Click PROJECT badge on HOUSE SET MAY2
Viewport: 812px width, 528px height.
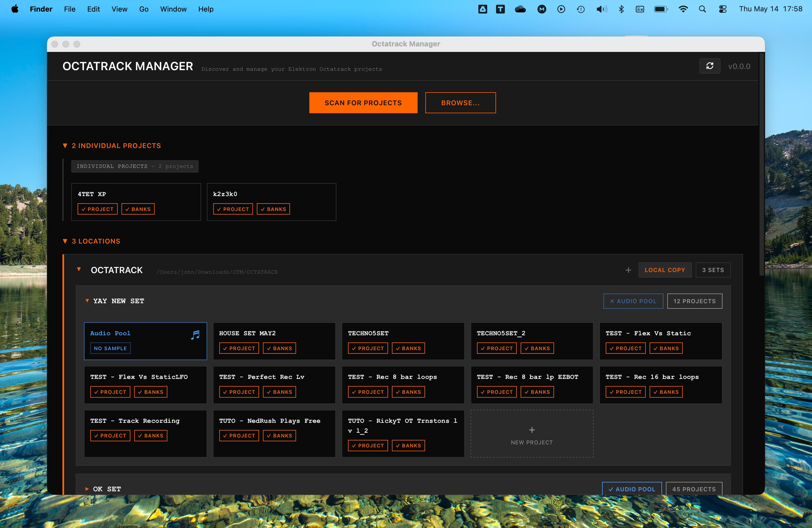pyautogui.click(x=239, y=348)
